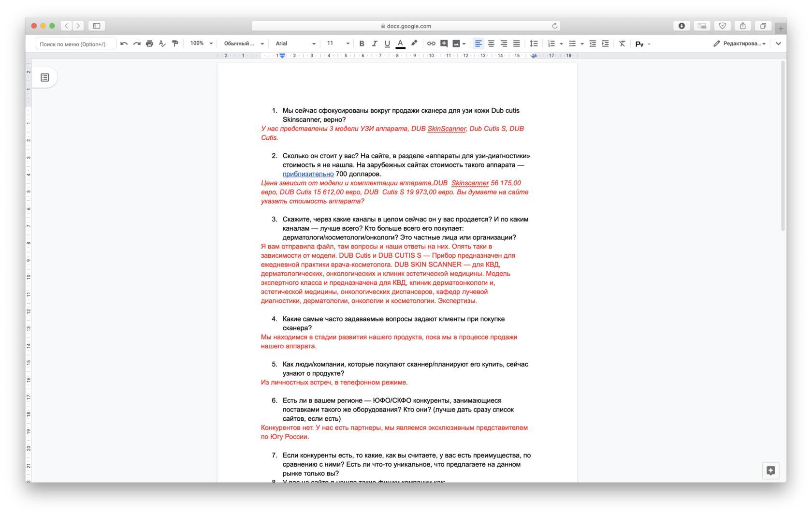
Task: Toggle underline formatting
Action: click(387, 44)
